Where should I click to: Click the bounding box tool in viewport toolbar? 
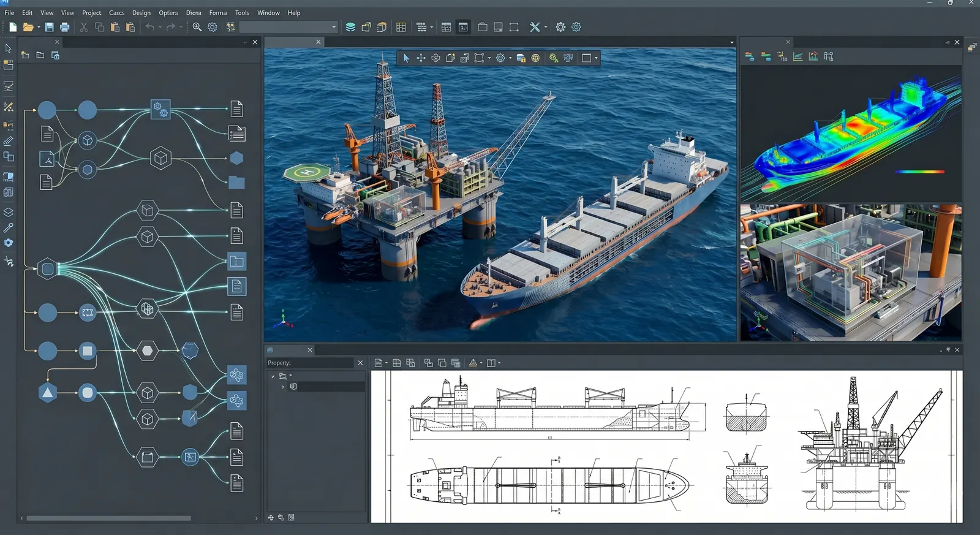click(479, 58)
